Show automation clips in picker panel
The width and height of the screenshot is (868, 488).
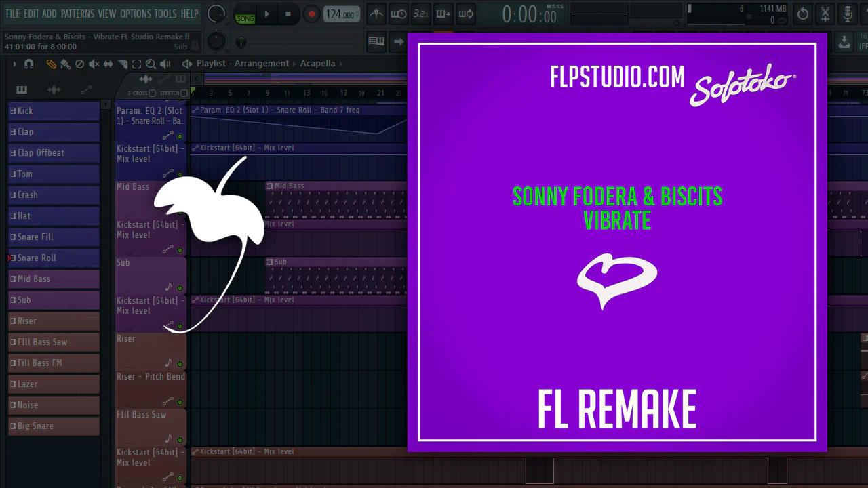[86, 89]
